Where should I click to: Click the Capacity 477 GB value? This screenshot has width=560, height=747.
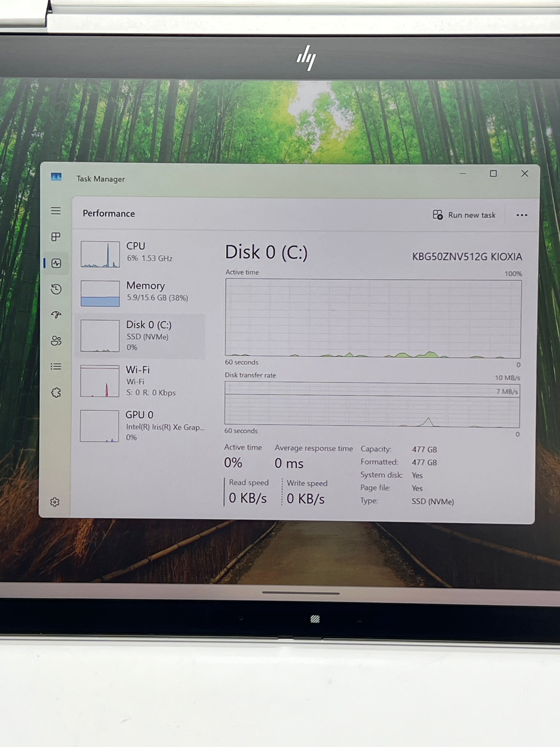[x=424, y=449]
